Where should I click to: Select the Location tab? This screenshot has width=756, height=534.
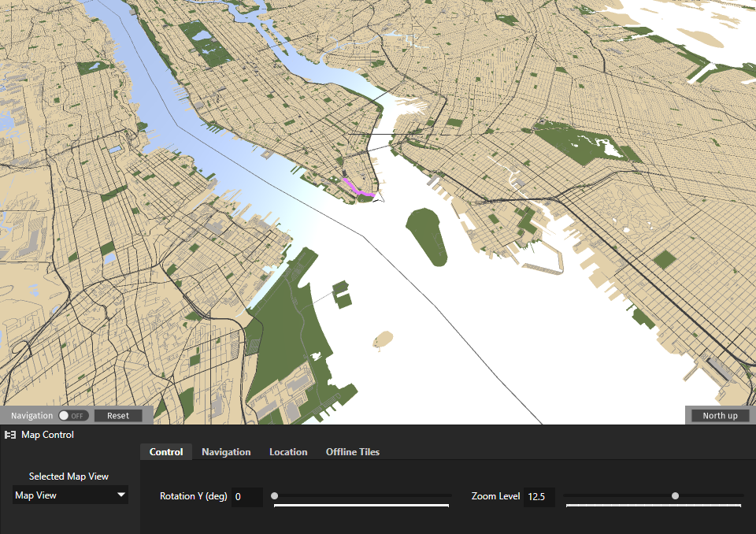288,452
